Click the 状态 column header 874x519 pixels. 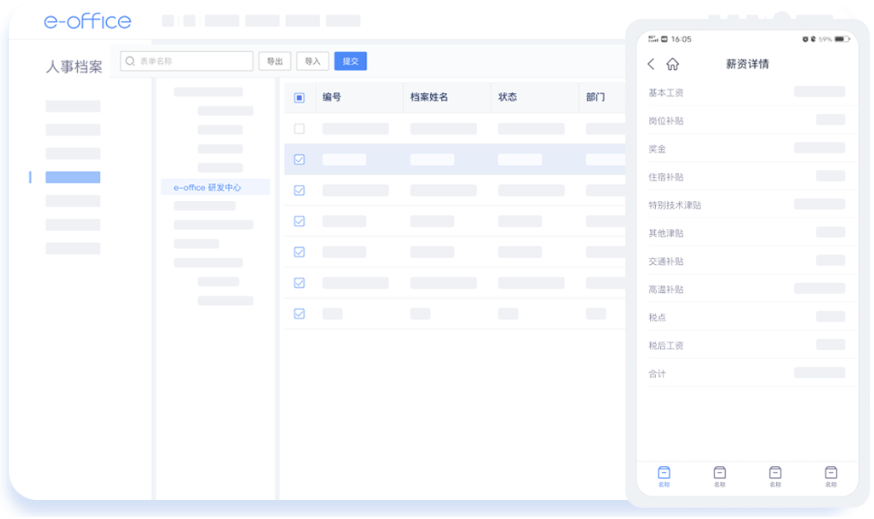[x=507, y=97]
